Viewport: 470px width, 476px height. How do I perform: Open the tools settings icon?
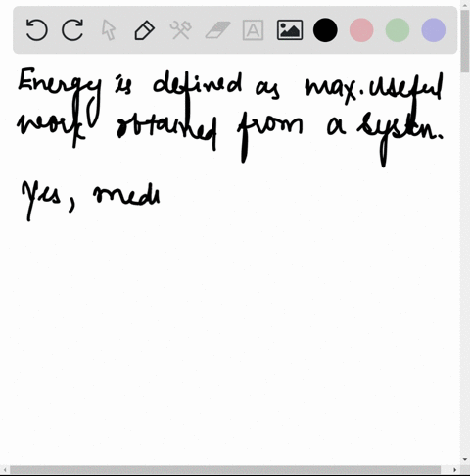tap(180, 30)
